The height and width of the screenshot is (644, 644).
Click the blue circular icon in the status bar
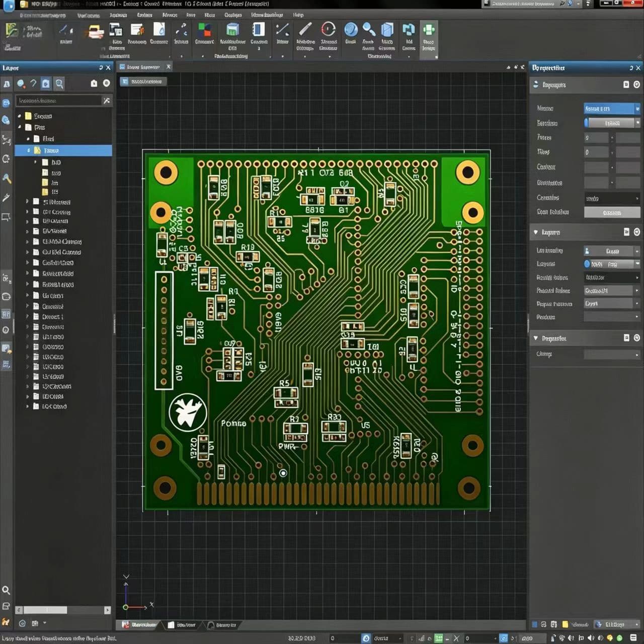tap(366, 638)
